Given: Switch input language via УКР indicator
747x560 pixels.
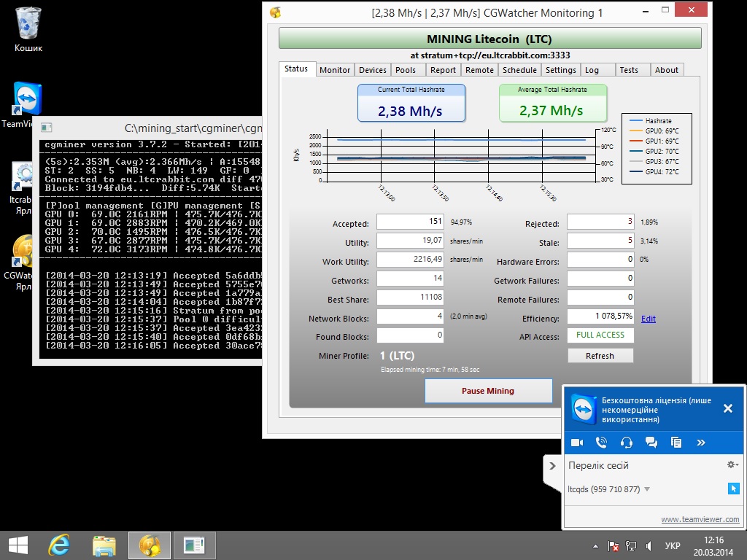Looking at the screenshot, I should (673, 545).
